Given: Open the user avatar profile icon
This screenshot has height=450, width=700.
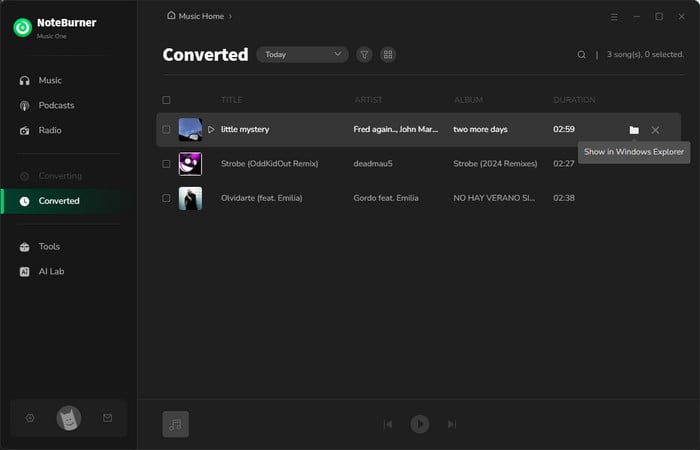Looking at the screenshot, I should 68,418.
